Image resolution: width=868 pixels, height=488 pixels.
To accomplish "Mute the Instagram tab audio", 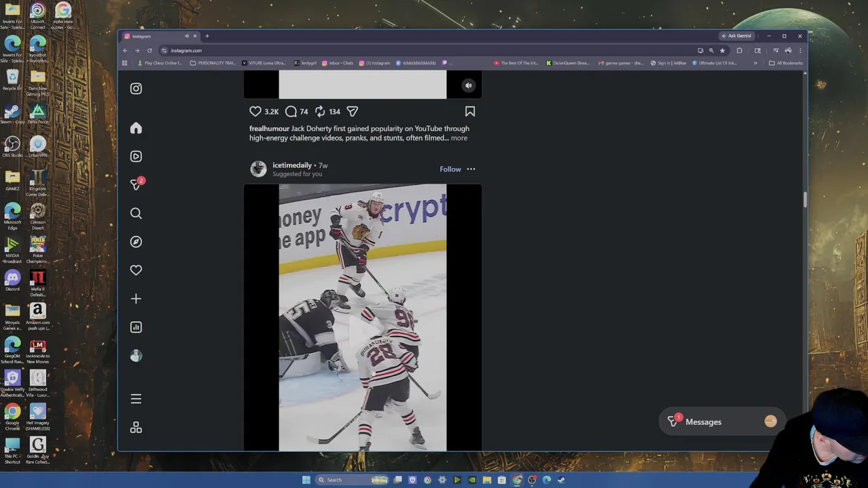I will (186, 36).
